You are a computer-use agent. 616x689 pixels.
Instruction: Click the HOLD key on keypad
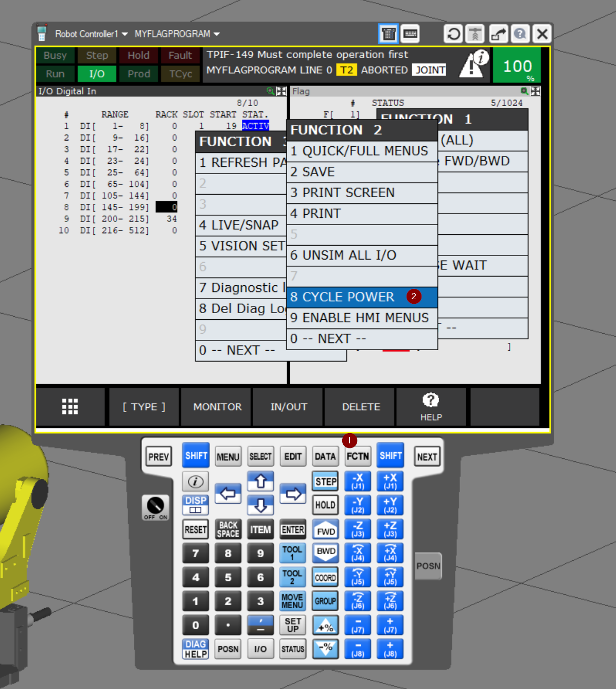coord(326,505)
